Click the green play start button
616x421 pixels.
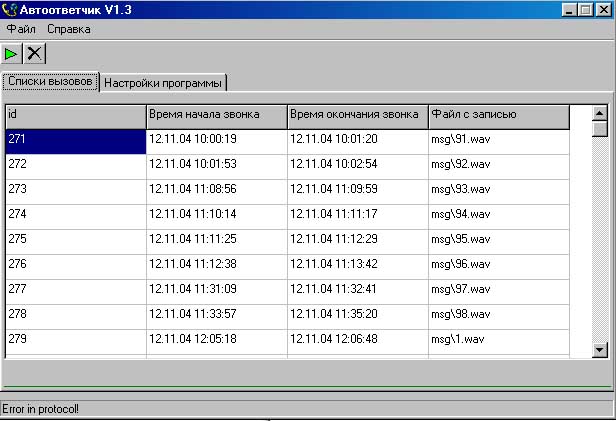(12, 54)
